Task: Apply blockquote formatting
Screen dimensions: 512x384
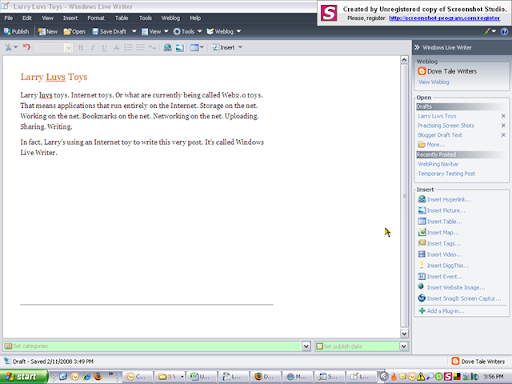Action: point(152,47)
